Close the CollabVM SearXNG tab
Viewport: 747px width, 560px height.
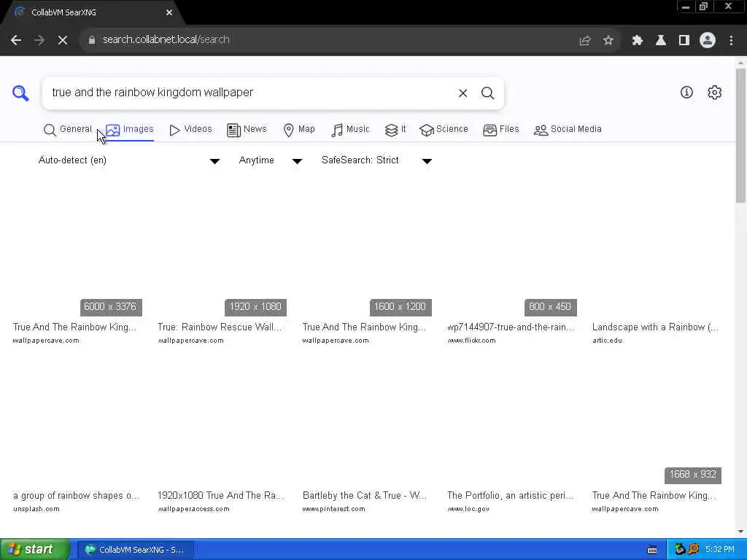click(169, 12)
